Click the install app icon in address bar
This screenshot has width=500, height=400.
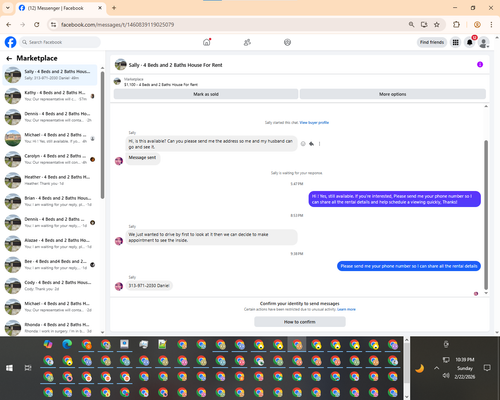(x=424, y=24)
